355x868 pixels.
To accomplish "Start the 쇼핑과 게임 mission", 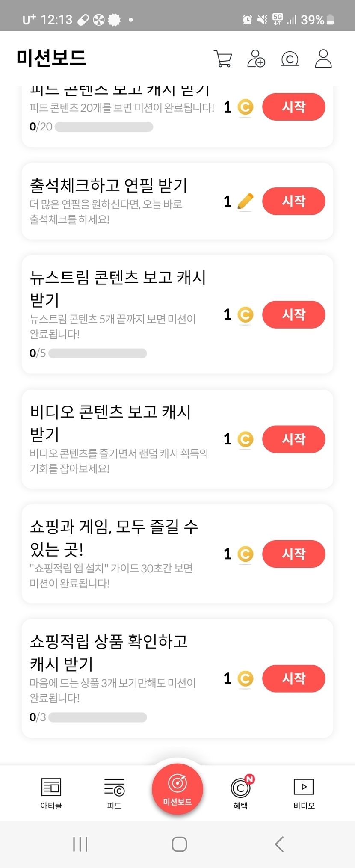I will click(293, 554).
